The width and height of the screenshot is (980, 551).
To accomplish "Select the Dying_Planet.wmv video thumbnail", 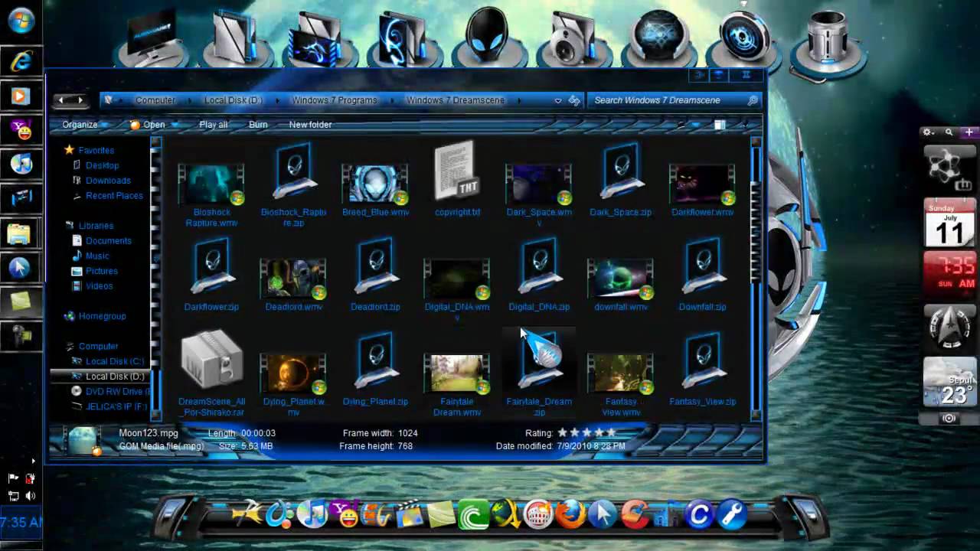I will 293,374.
